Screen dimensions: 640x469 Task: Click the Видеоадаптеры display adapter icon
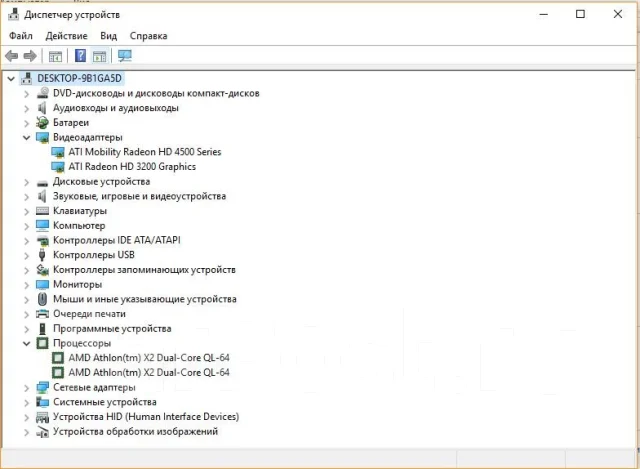click(x=42, y=138)
